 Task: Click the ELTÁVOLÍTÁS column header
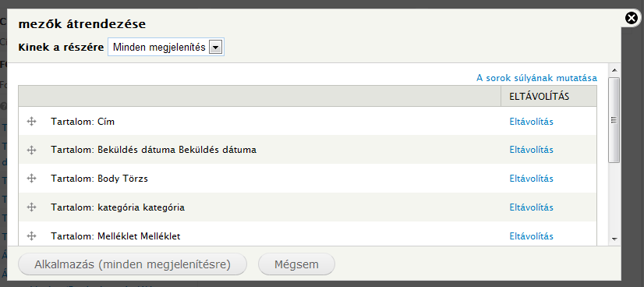[539, 97]
